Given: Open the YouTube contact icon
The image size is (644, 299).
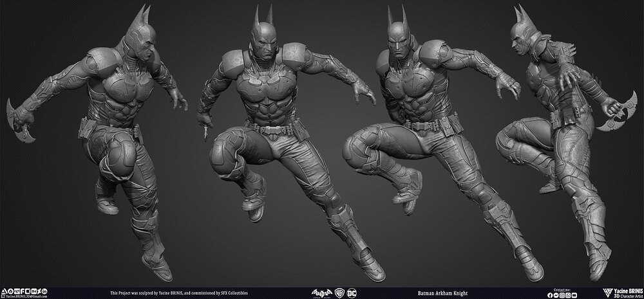Looking at the screenshot, I should tap(574, 295).
